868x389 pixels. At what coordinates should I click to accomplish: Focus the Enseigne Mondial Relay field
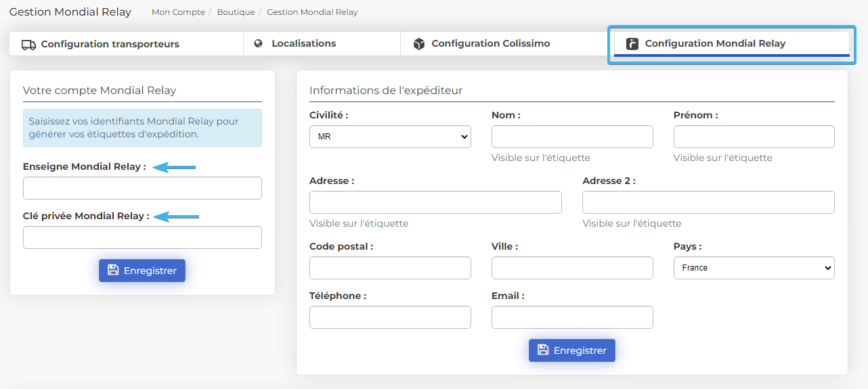(142, 188)
